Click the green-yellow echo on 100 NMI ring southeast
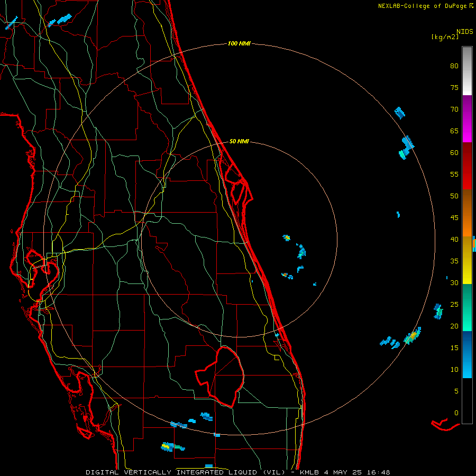476x476 pixels. [413, 336]
